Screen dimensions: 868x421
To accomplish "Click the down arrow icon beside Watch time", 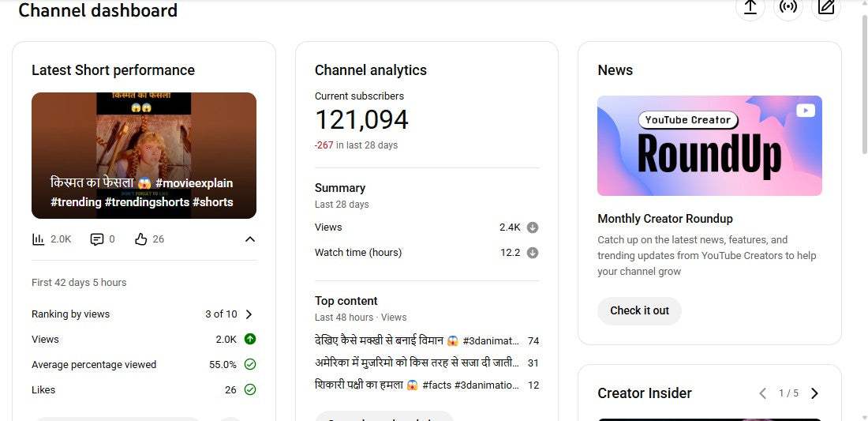I will (x=533, y=253).
